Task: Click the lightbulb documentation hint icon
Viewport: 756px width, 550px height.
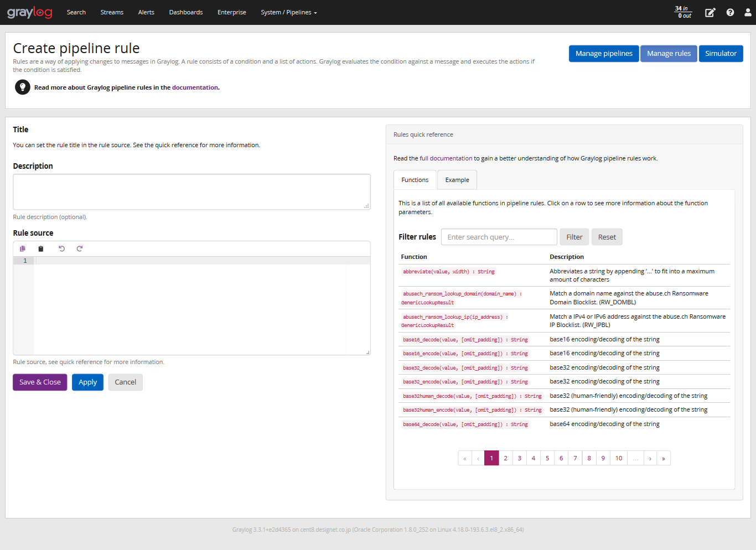Action: pos(23,87)
